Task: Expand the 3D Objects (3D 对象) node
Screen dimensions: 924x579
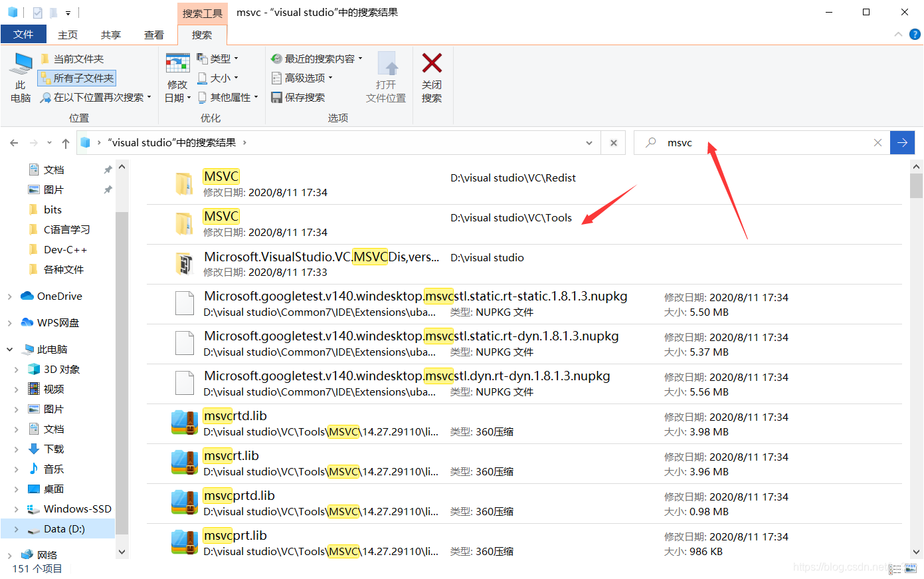Action: click(x=17, y=370)
